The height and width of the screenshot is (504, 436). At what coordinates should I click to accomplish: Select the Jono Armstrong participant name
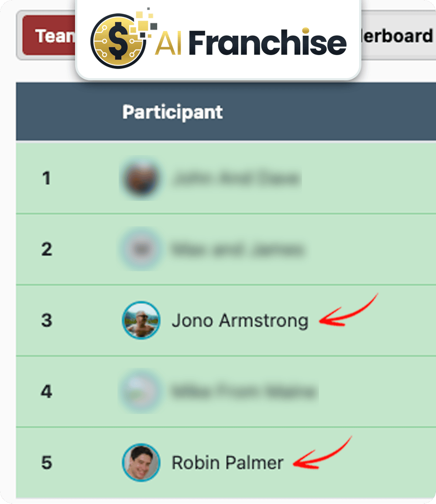240,321
